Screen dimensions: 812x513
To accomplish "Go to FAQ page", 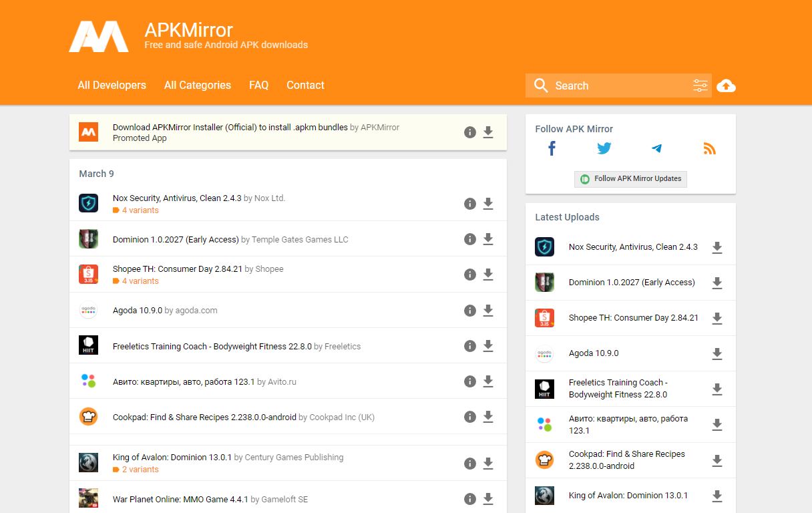I will 258,85.
